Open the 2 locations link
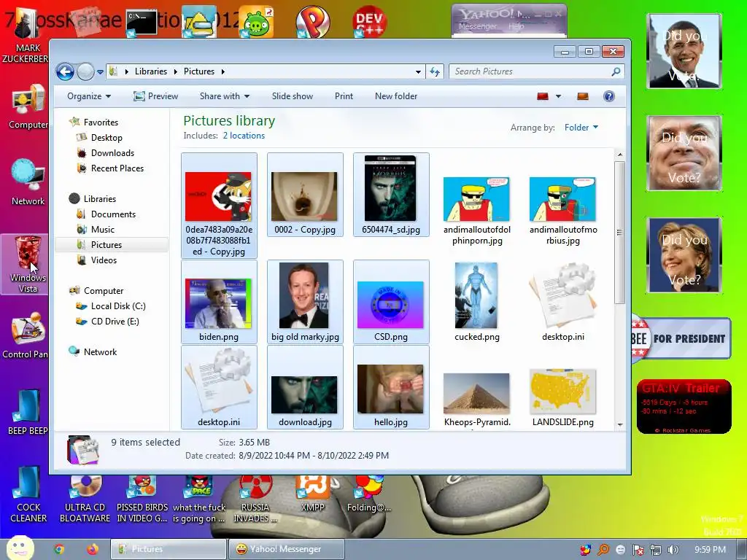The height and width of the screenshot is (560, 747). coord(244,136)
